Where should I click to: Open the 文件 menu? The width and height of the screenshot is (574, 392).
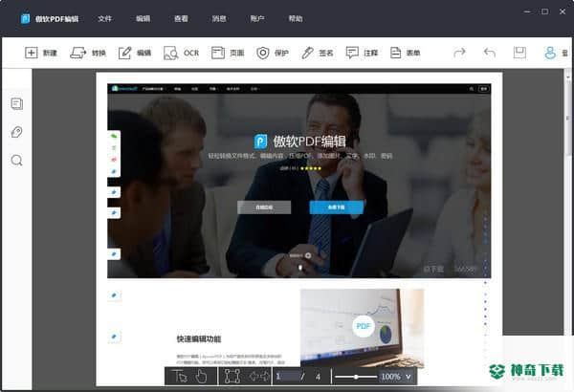(104, 19)
